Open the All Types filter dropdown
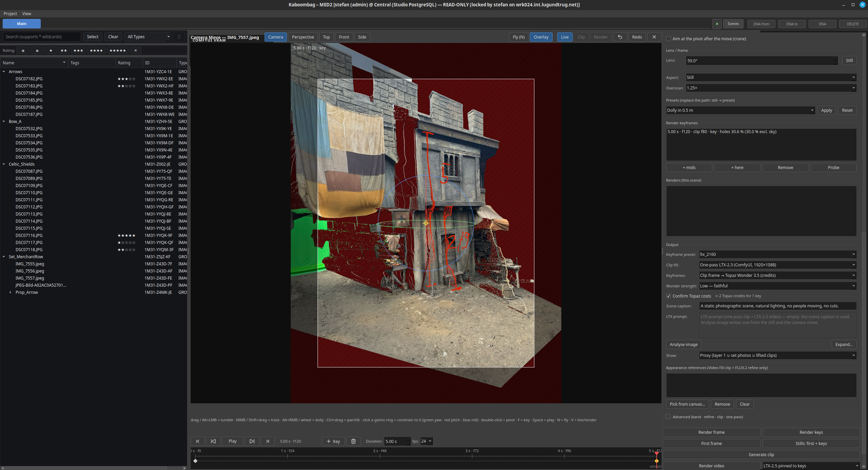Viewport: 868px width, 470px height. tap(148, 37)
